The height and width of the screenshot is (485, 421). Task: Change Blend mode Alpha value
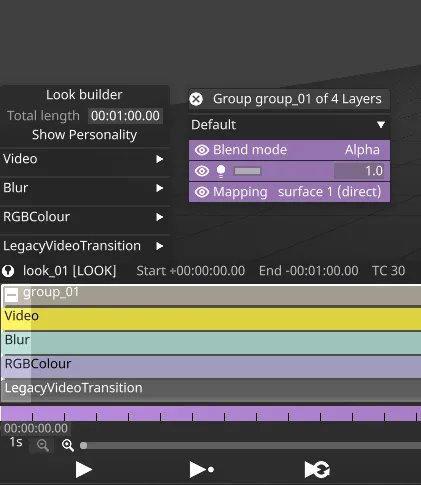tap(362, 150)
